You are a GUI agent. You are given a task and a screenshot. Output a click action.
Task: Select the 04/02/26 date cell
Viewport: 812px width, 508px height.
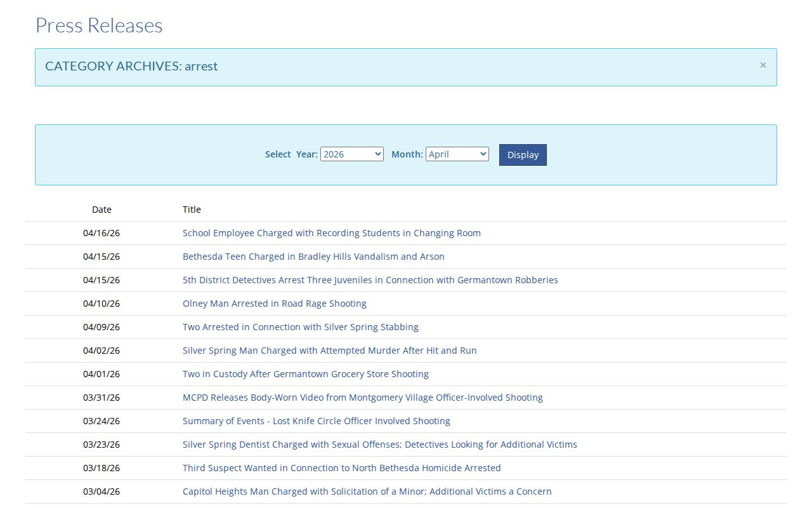point(101,351)
